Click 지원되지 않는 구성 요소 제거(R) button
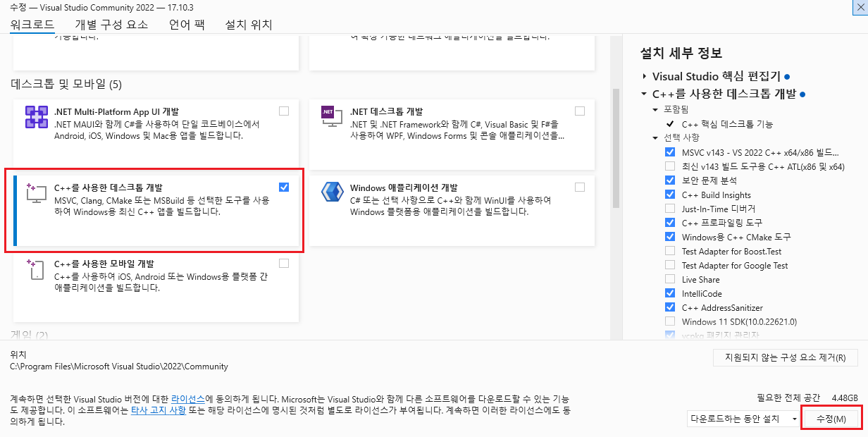The width and height of the screenshot is (868, 437). (786, 357)
